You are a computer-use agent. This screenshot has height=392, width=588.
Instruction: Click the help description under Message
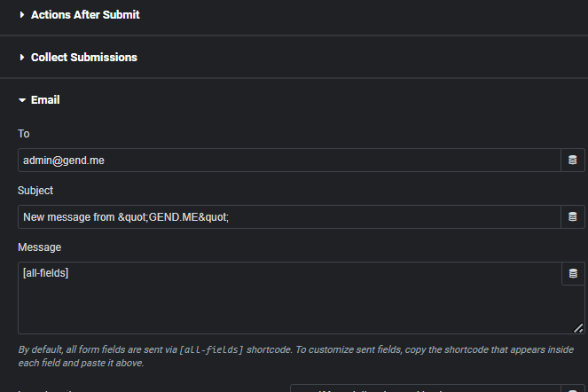pos(296,357)
